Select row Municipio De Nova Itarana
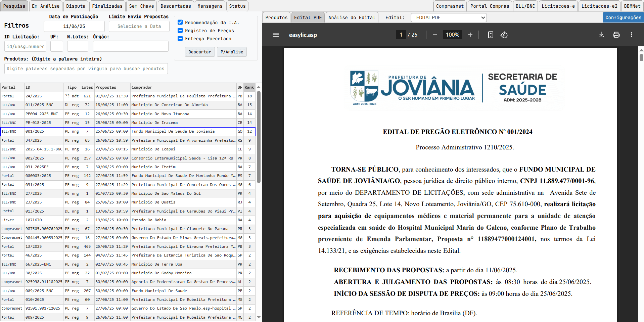This screenshot has height=322, width=644. click(128, 114)
